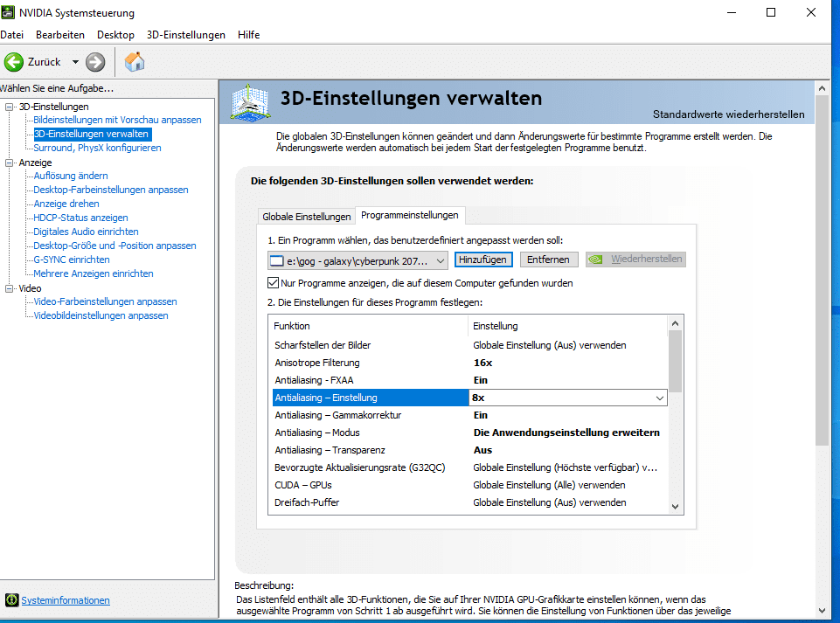Open the Antialiasing – Einstellung 8x dropdown
Viewport: 840px width, 623px height.
click(659, 398)
